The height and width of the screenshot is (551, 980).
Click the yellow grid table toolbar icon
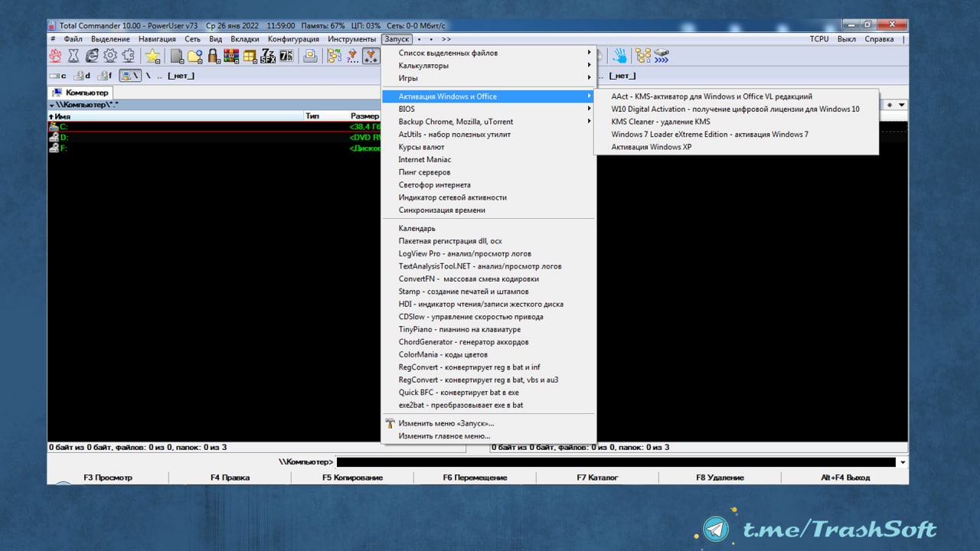pos(250,55)
